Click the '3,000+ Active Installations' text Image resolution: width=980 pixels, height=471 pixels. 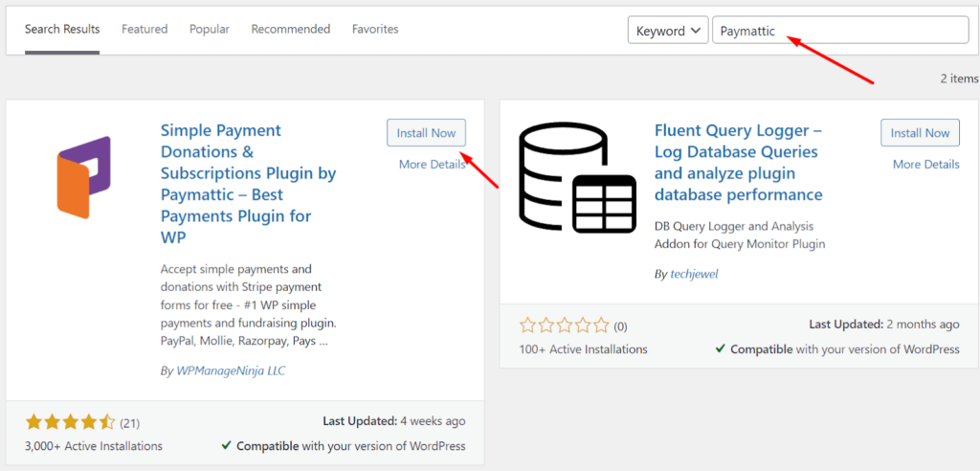tap(94, 446)
